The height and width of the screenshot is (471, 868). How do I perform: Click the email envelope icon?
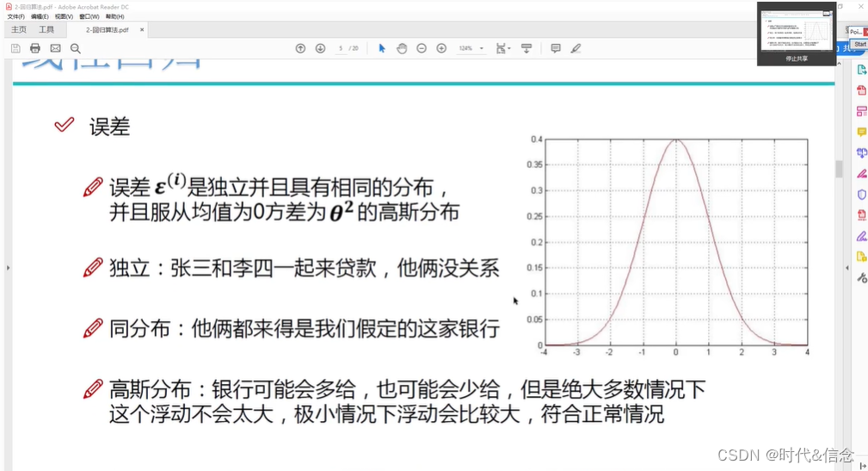[55, 48]
